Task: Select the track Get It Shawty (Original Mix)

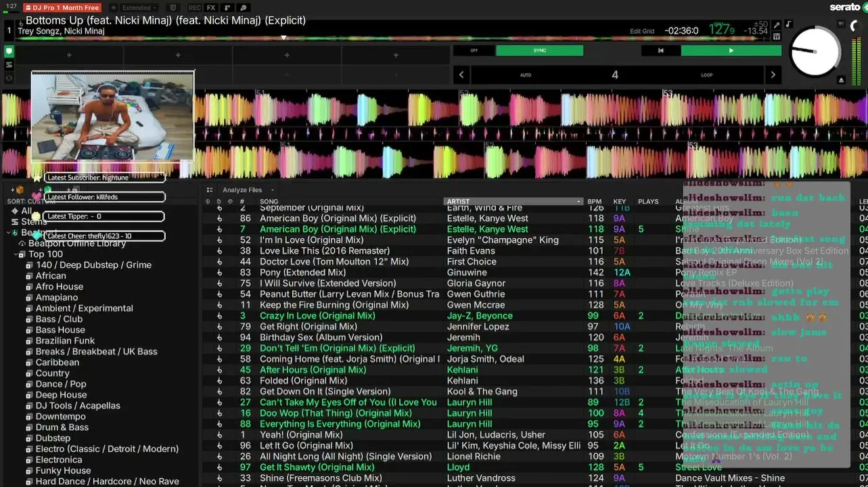Action: [317, 467]
